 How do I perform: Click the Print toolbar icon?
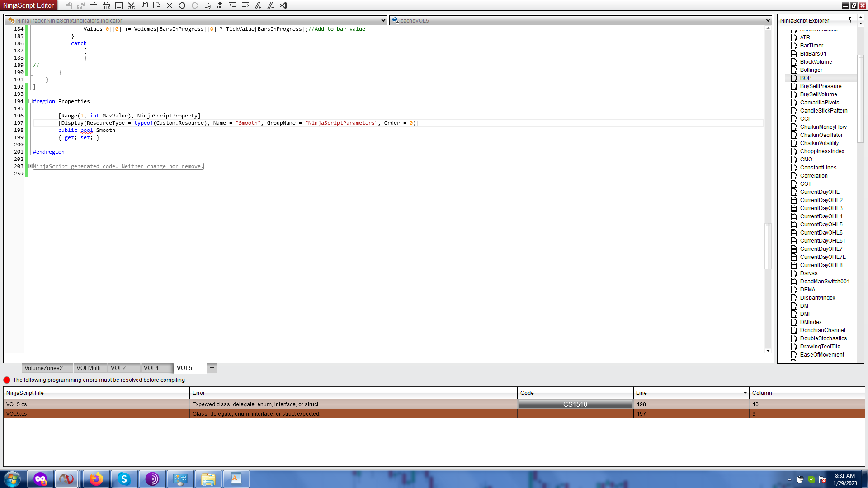(x=94, y=5)
